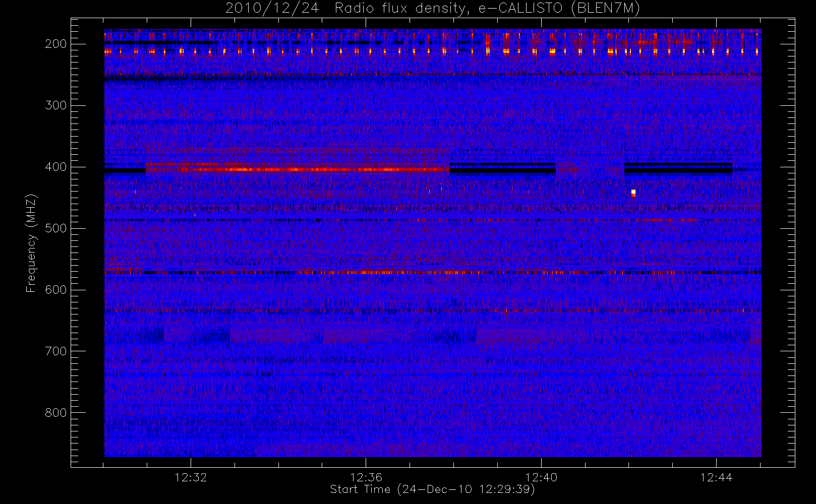Image resolution: width=816 pixels, height=504 pixels.
Task: Click the 400 frequency tick label
Action: [56, 167]
